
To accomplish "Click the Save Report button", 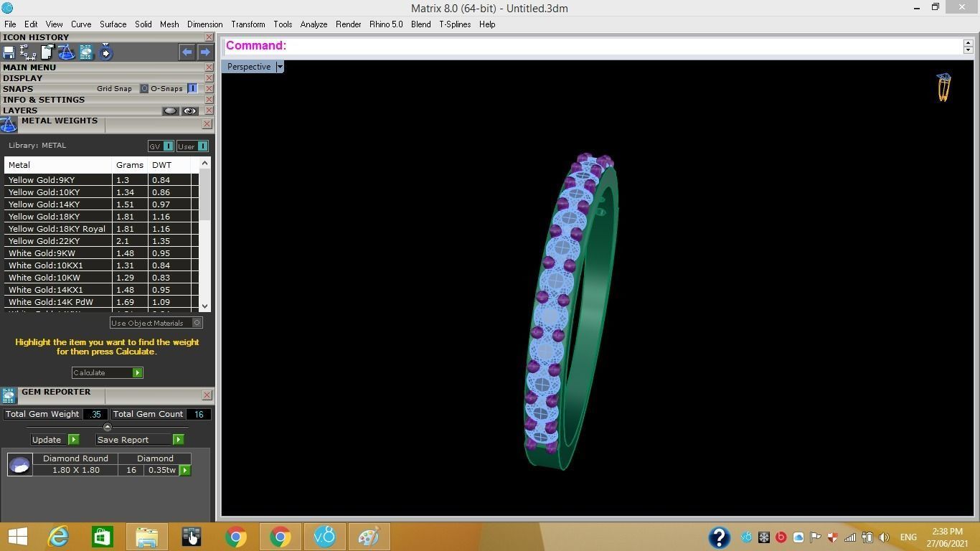I will (x=140, y=439).
